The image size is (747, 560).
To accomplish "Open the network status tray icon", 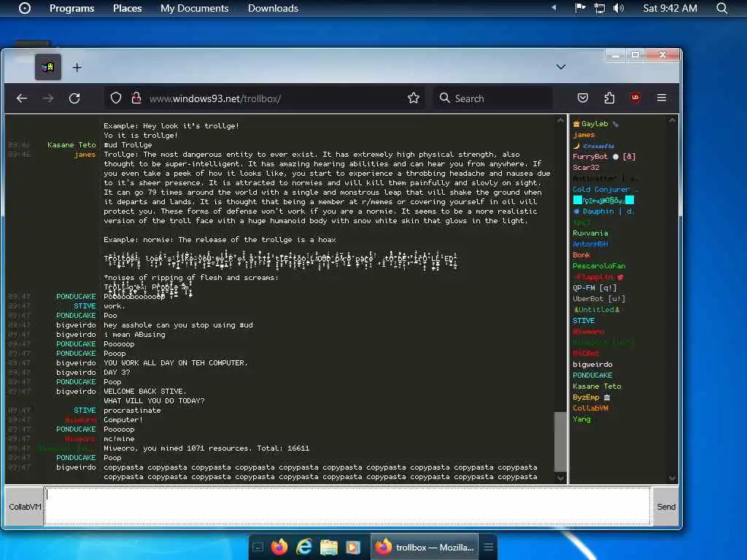I will (600, 8).
